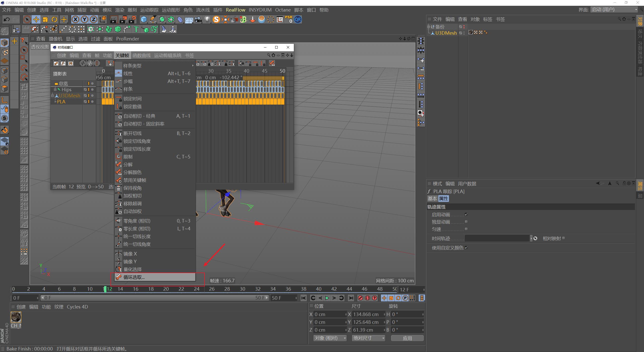Click Go to End of animation icon
This screenshot has height=352, width=644.
[351, 298]
